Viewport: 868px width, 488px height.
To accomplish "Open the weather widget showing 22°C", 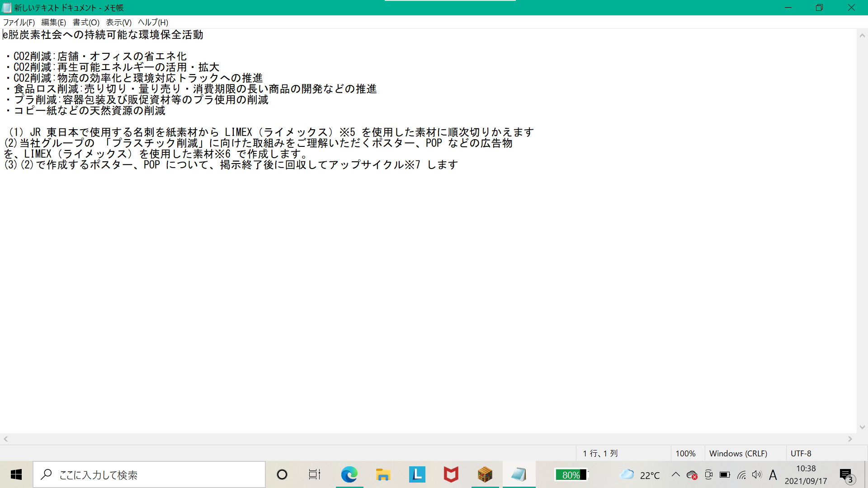I will coord(640,475).
